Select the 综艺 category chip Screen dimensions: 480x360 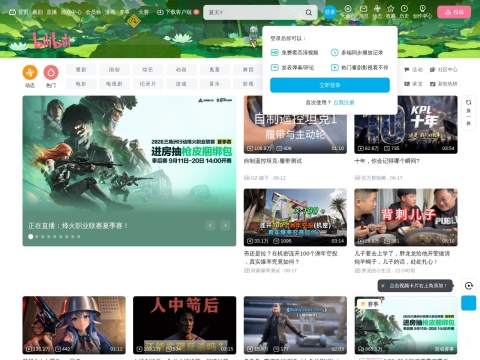(x=148, y=70)
